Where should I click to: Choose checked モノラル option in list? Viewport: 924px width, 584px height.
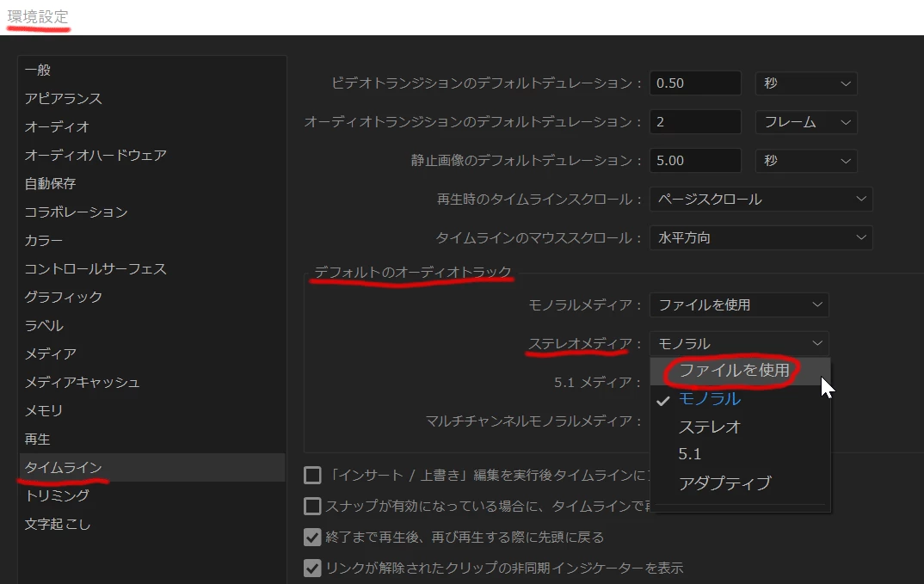[740, 399]
